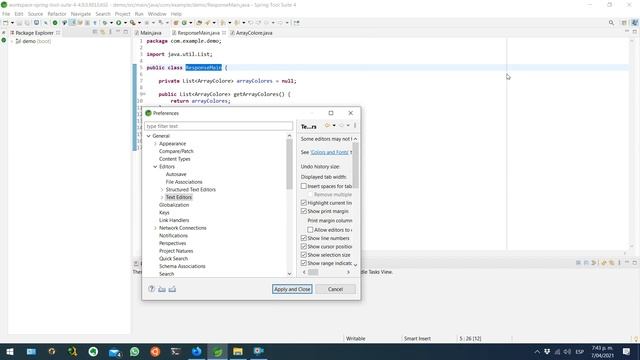The width and height of the screenshot is (640, 360).
Task: Switch to the Main.java editor tab
Action: click(151, 33)
